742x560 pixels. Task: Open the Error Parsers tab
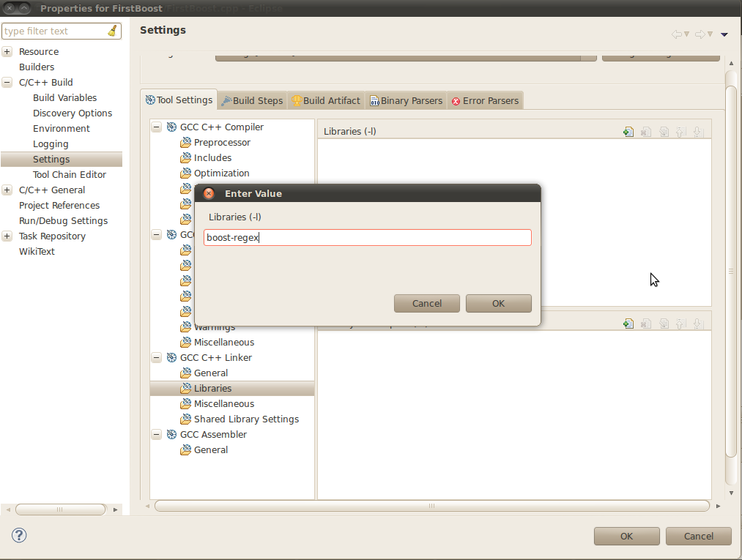pos(485,101)
